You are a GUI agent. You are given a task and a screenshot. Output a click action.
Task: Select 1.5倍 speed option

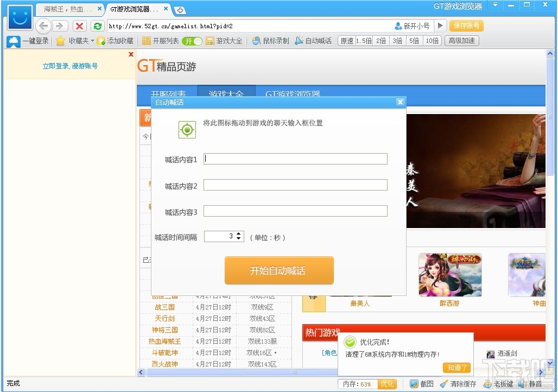tap(364, 41)
